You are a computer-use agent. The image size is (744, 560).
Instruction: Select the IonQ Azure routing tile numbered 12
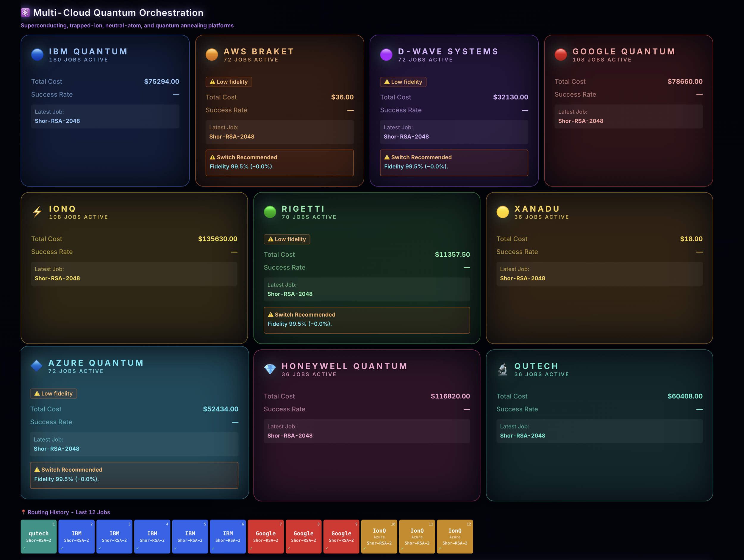click(455, 536)
